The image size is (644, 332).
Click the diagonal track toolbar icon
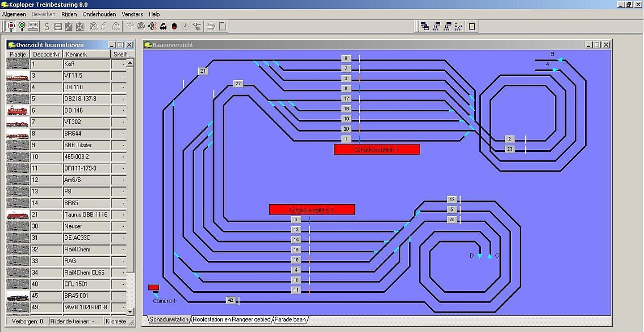tap(69, 27)
